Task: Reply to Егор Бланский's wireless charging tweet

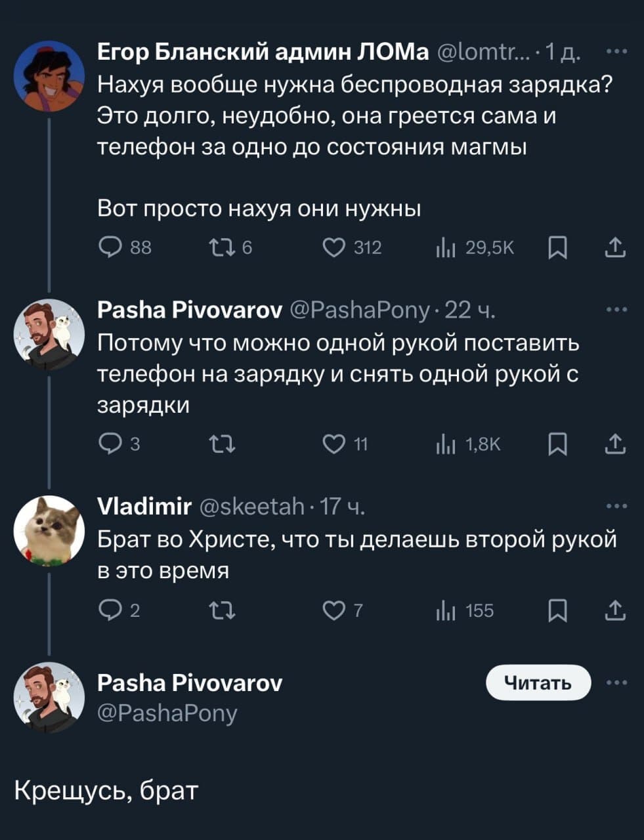Action: 107,247
